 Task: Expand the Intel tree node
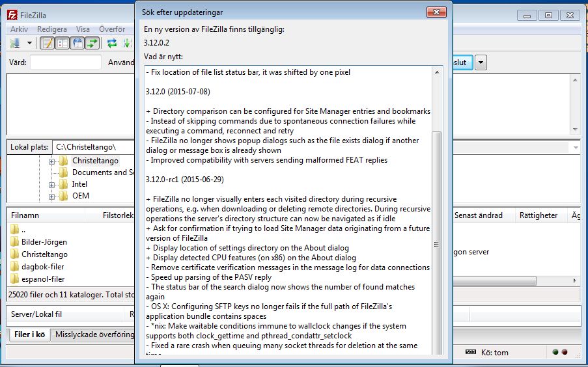(x=51, y=185)
